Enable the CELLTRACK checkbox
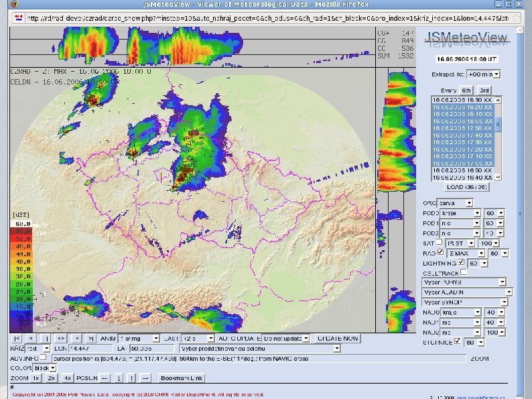Screen dimensions: 532x399 point(464,272)
